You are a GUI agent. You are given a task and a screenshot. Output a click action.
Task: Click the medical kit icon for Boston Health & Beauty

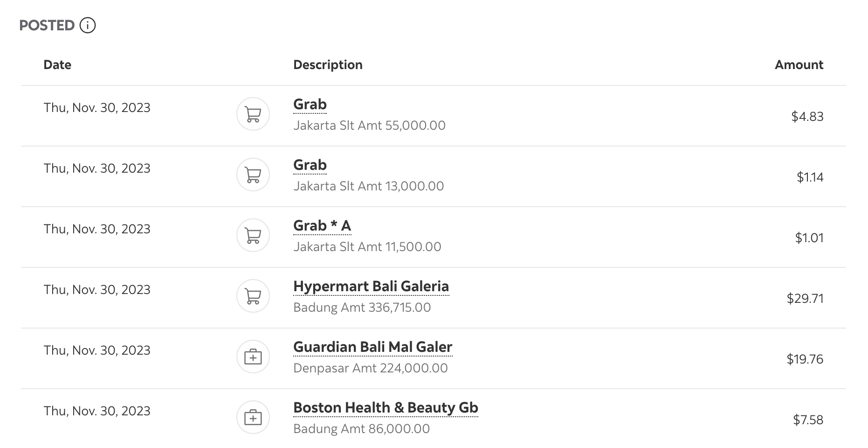(253, 417)
